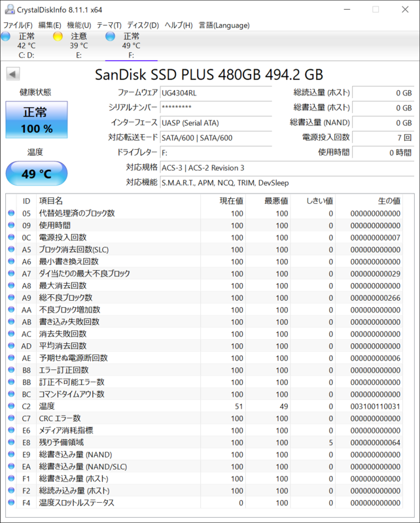The width and height of the screenshot is (420, 523).
Task: Click the row A6 最小書き換え回数
Action: point(204,261)
